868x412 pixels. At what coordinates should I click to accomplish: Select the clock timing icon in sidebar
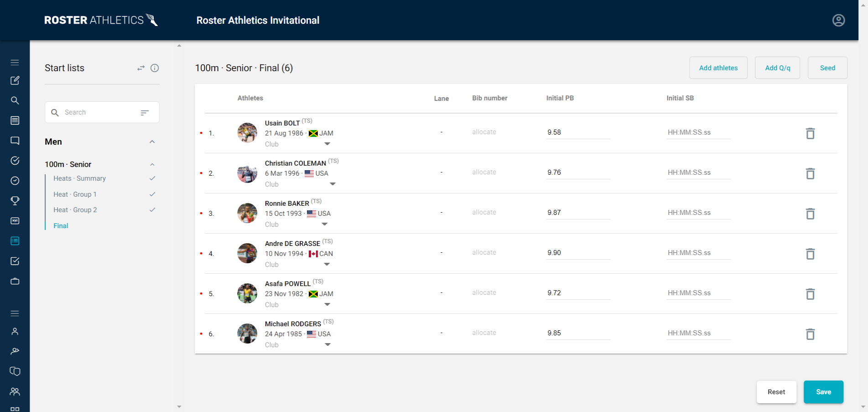15,181
